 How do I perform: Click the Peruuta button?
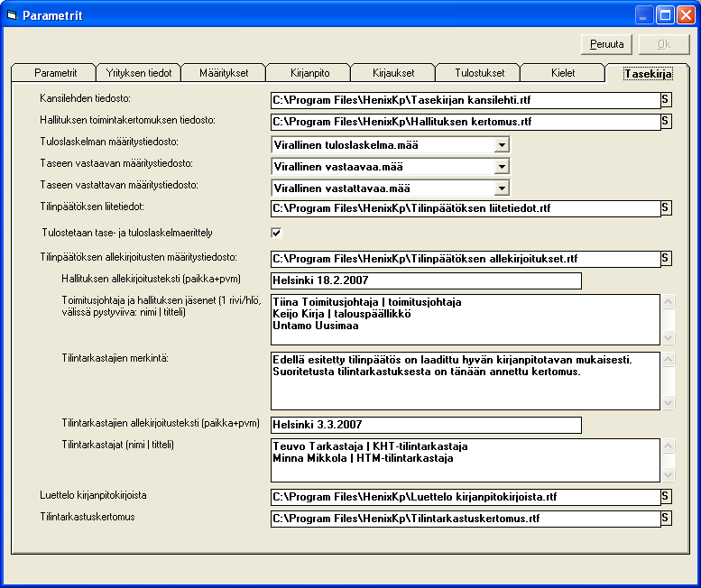(606, 44)
